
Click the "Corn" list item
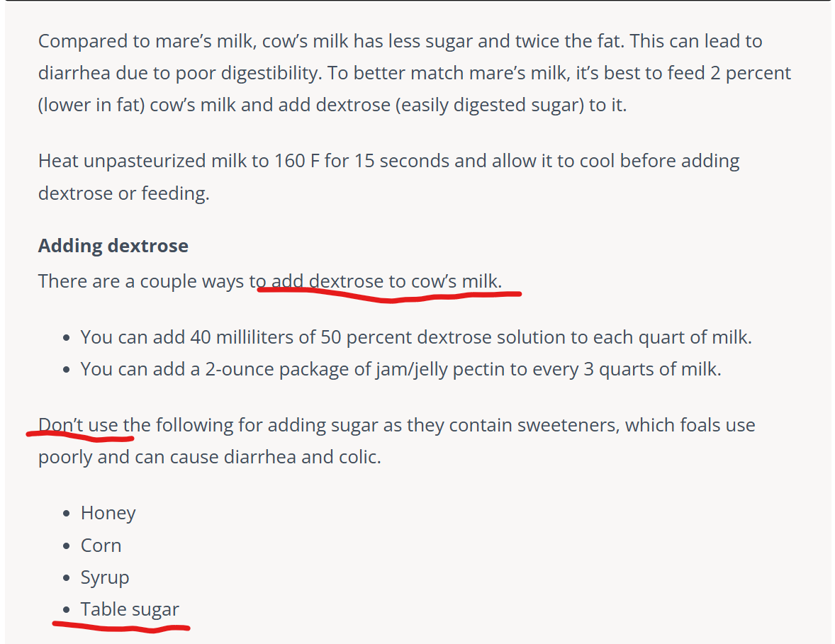pos(101,546)
